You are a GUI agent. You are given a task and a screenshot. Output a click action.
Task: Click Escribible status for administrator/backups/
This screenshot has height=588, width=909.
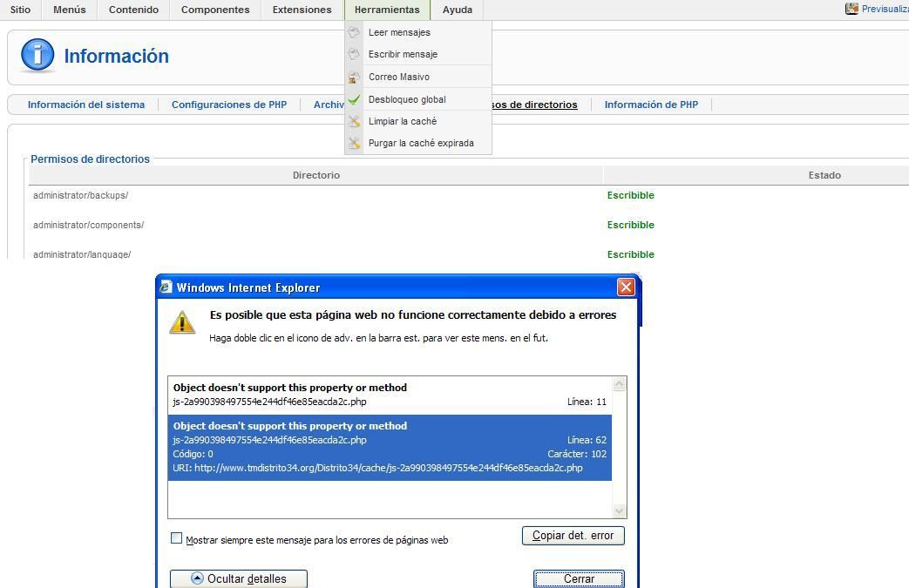[631, 196]
